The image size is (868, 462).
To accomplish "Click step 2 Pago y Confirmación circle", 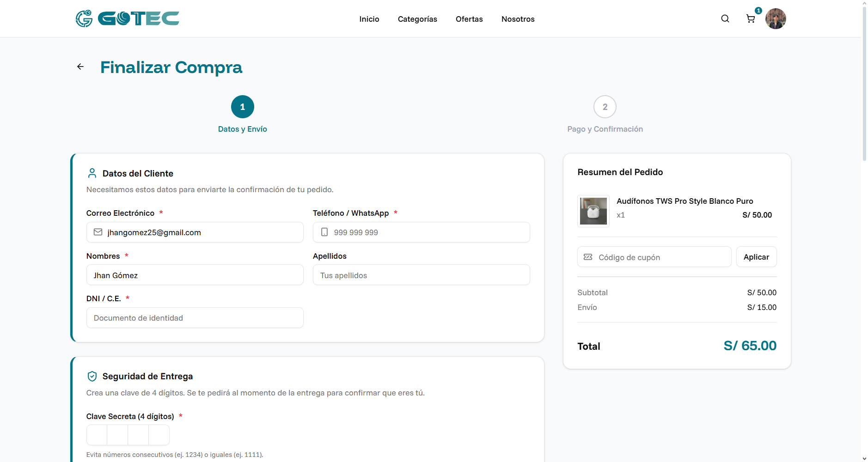I will click(605, 107).
